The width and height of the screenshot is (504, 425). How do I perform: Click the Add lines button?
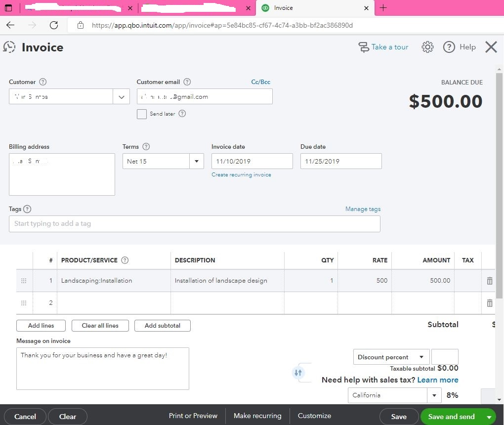pyautogui.click(x=41, y=326)
